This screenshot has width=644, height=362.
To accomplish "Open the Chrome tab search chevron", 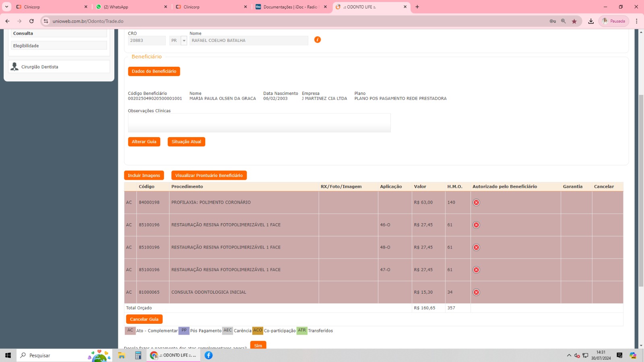I will tap(7, 7).
